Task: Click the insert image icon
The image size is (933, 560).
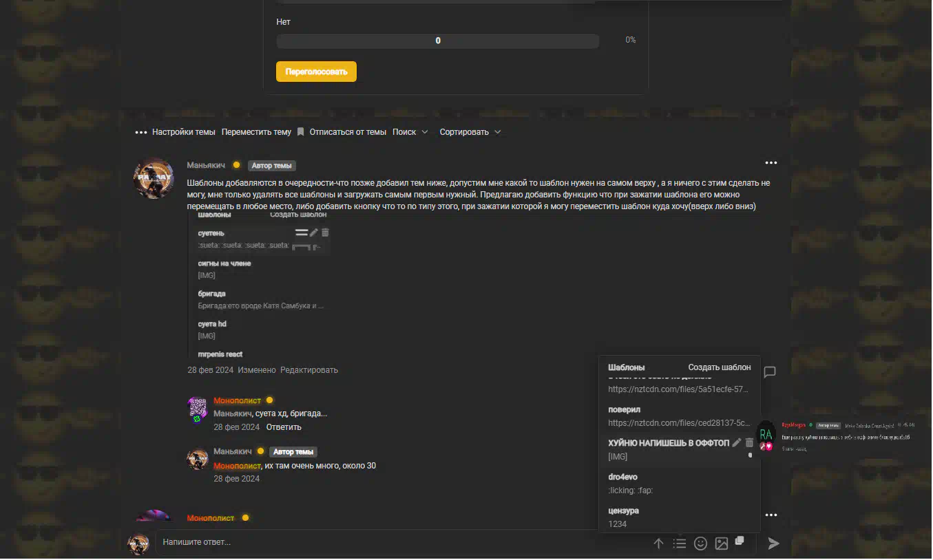Action: click(x=722, y=543)
